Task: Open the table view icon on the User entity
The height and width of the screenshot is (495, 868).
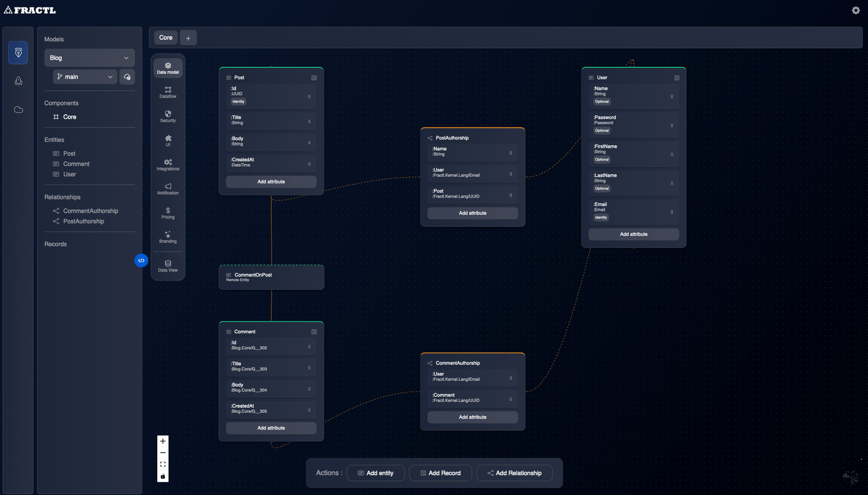Action: point(676,78)
